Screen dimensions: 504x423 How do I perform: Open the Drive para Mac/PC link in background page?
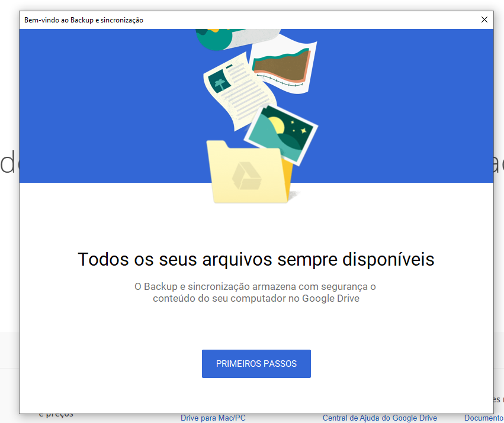[213, 418]
